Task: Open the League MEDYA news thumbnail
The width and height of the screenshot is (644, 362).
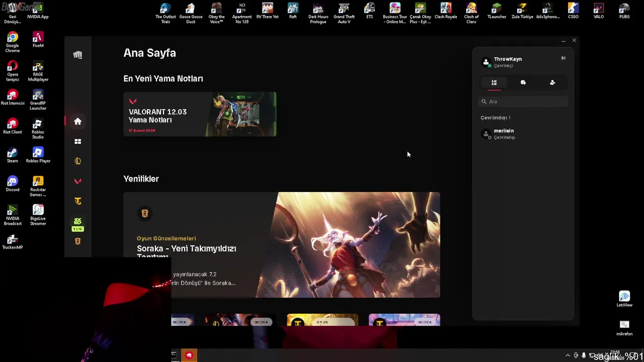Action: point(240,320)
